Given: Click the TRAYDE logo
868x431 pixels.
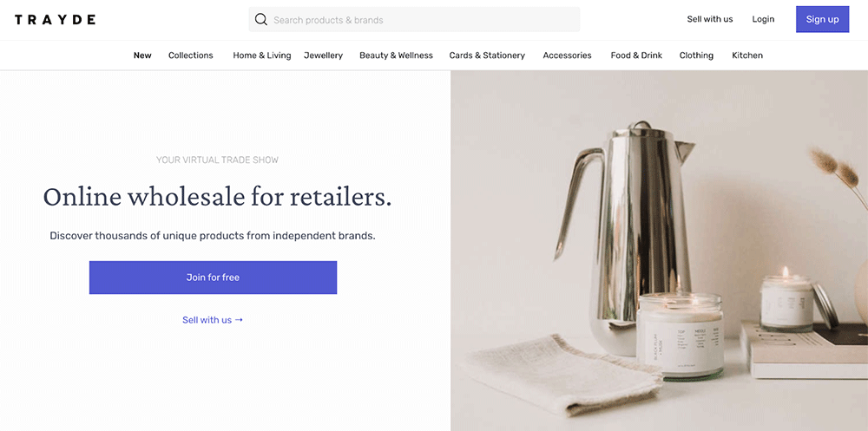Looking at the screenshot, I should point(55,19).
